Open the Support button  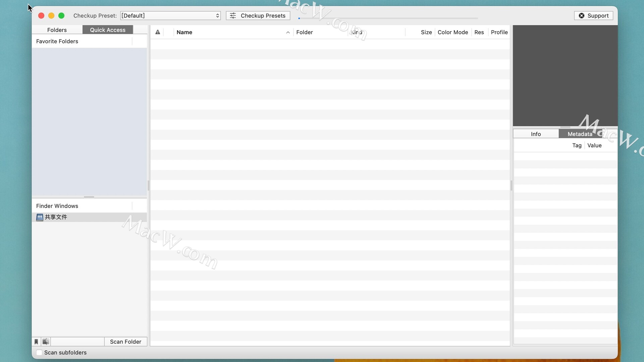(593, 16)
